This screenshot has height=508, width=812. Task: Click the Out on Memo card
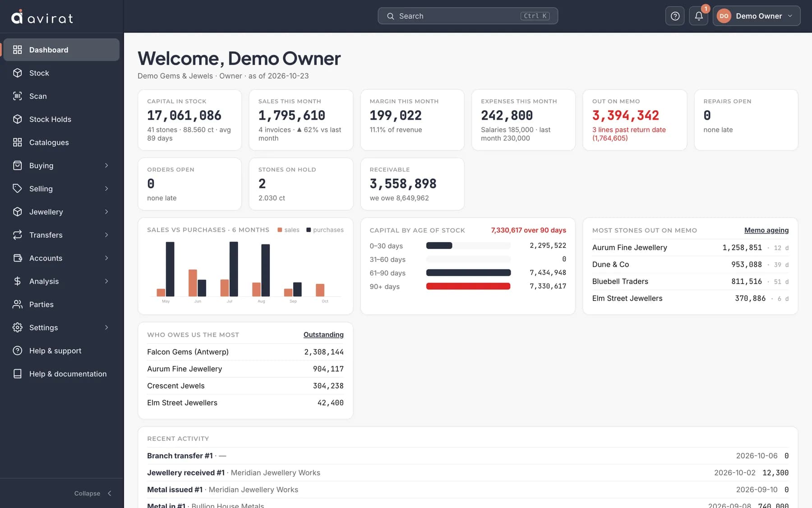[635, 120]
